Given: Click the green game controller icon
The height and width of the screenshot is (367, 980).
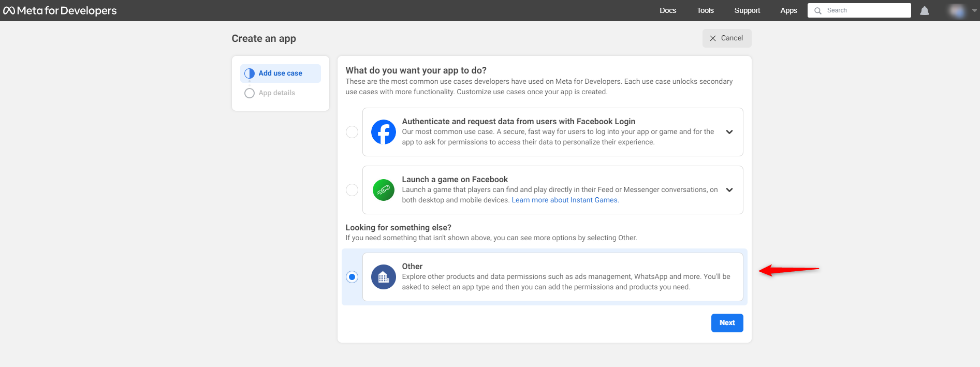Looking at the screenshot, I should pyautogui.click(x=384, y=190).
